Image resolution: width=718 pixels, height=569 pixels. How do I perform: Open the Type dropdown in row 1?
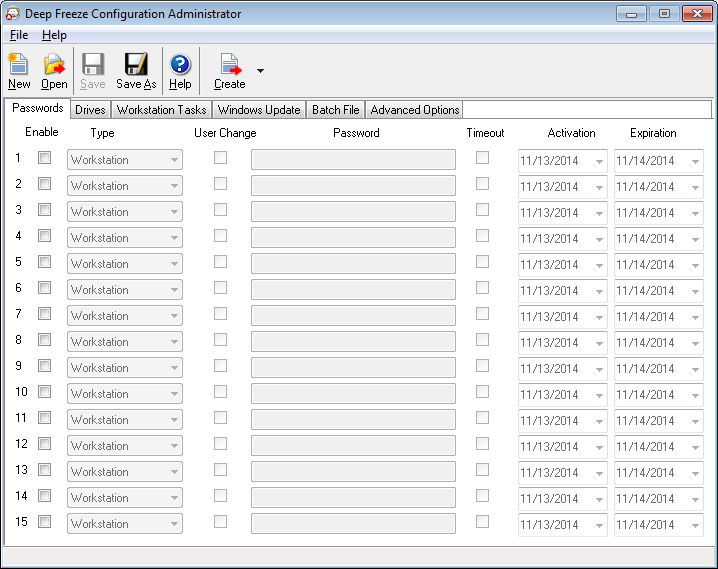174,160
